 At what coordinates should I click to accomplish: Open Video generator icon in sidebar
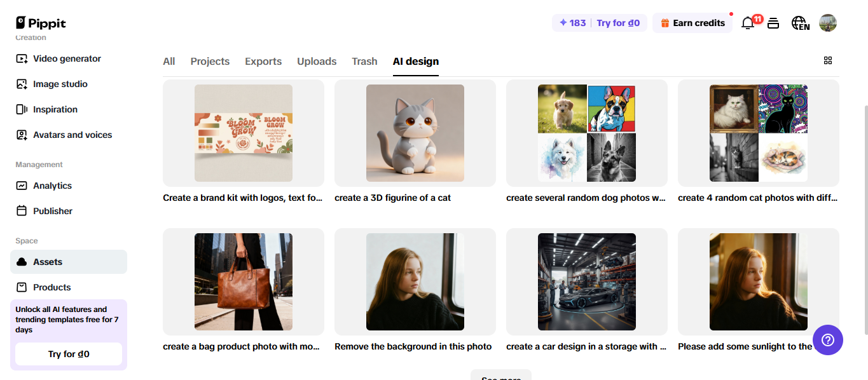click(x=22, y=58)
